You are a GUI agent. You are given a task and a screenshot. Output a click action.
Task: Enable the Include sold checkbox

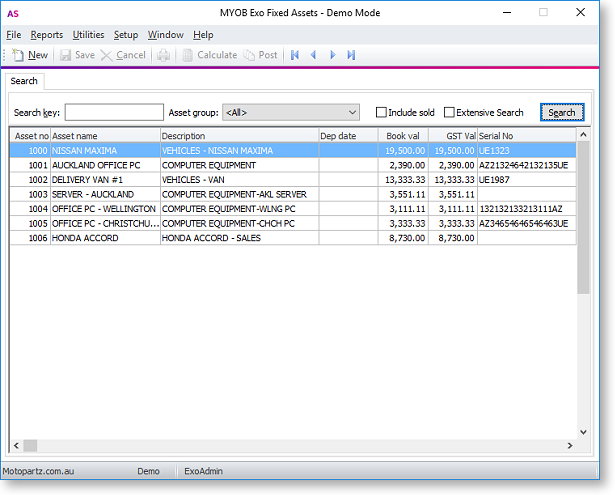381,113
